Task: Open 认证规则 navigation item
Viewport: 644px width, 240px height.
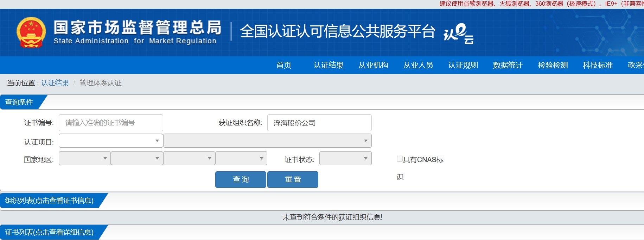Action: point(463,65)
